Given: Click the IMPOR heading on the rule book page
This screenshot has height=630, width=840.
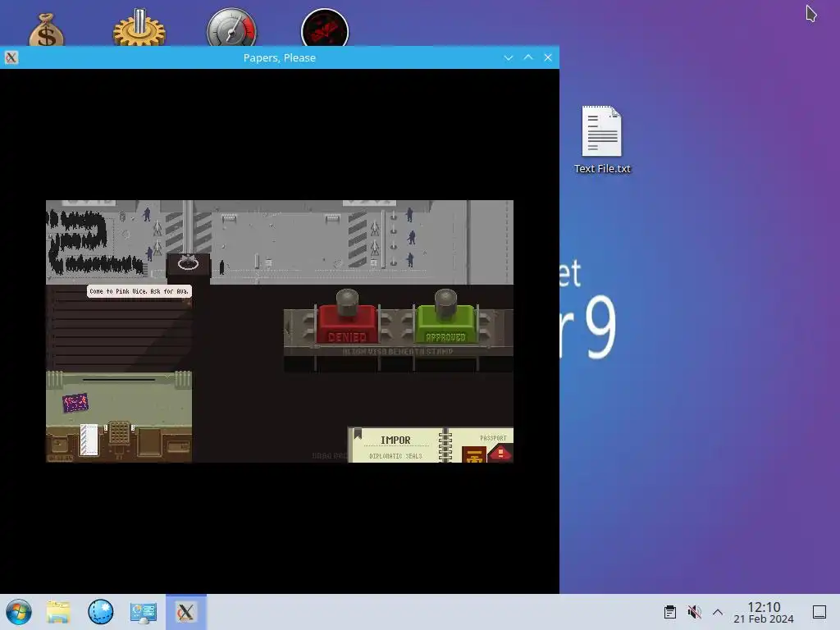Looking at the screenshot, I should 395,441.
